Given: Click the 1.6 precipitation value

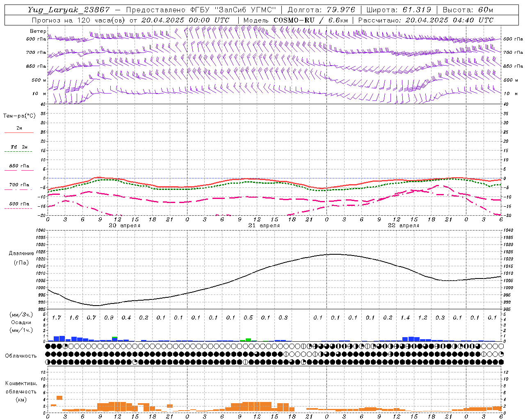Looking at the screenshot, I should pos(74,318).
